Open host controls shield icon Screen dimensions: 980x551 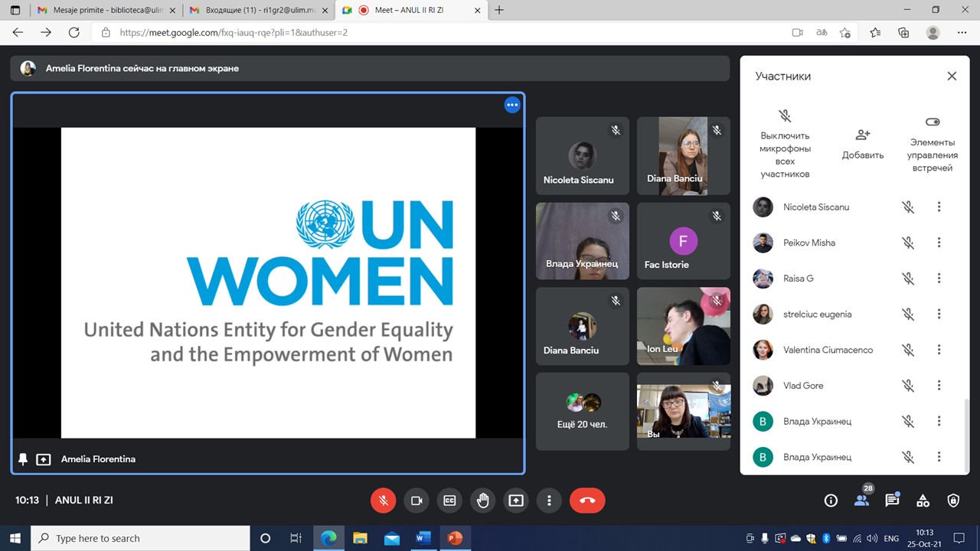click(x=953, y=500)
